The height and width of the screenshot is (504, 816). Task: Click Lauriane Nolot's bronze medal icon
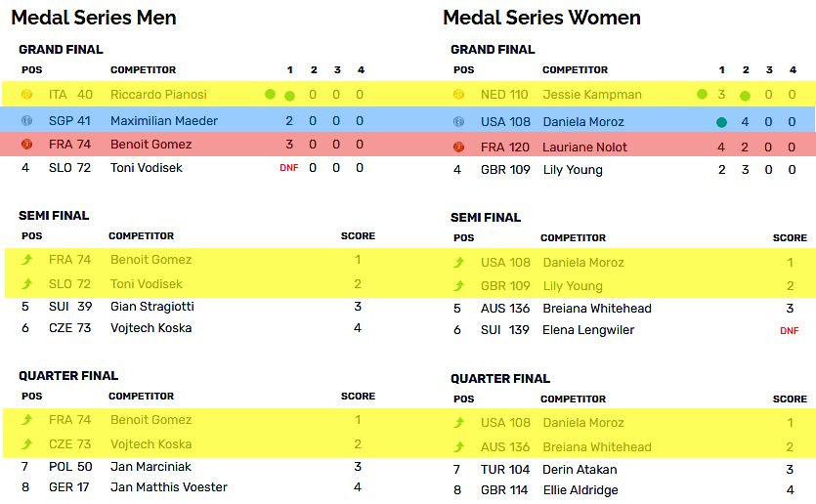(x=458, y=147)
